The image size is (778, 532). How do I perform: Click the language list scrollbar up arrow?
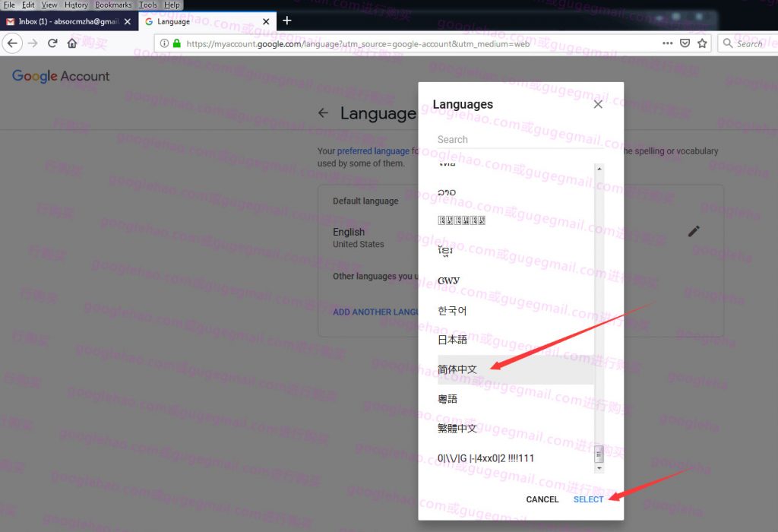coord(599,169)
